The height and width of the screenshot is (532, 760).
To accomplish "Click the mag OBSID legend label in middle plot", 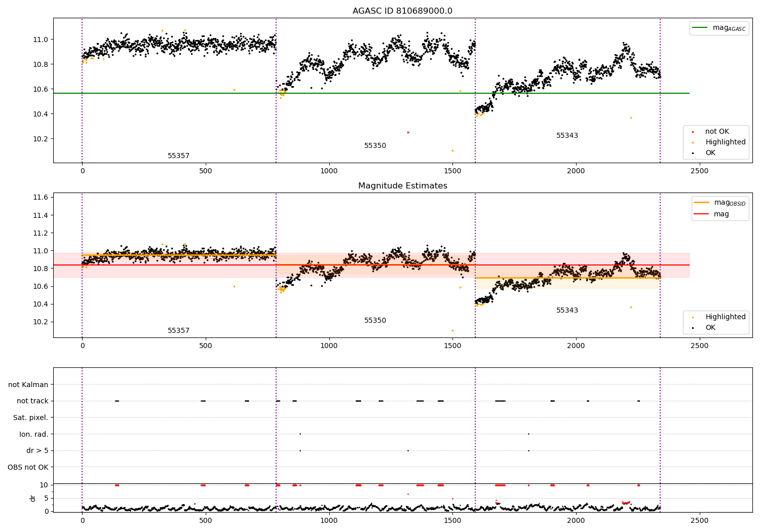I will 730,203.
